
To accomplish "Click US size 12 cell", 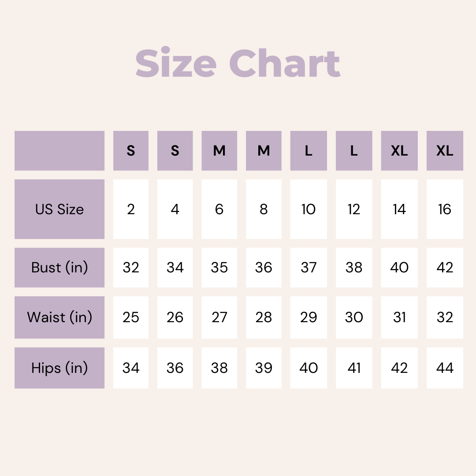I will point(354,209).
